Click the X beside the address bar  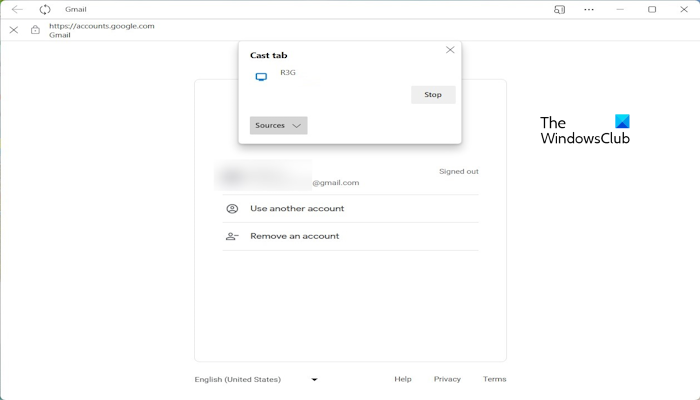coord(13,30)
